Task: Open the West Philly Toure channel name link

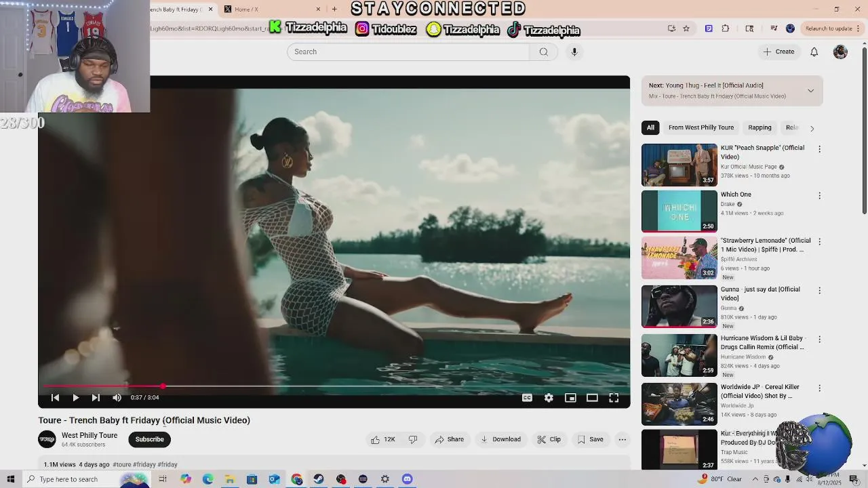Action: 90,435
